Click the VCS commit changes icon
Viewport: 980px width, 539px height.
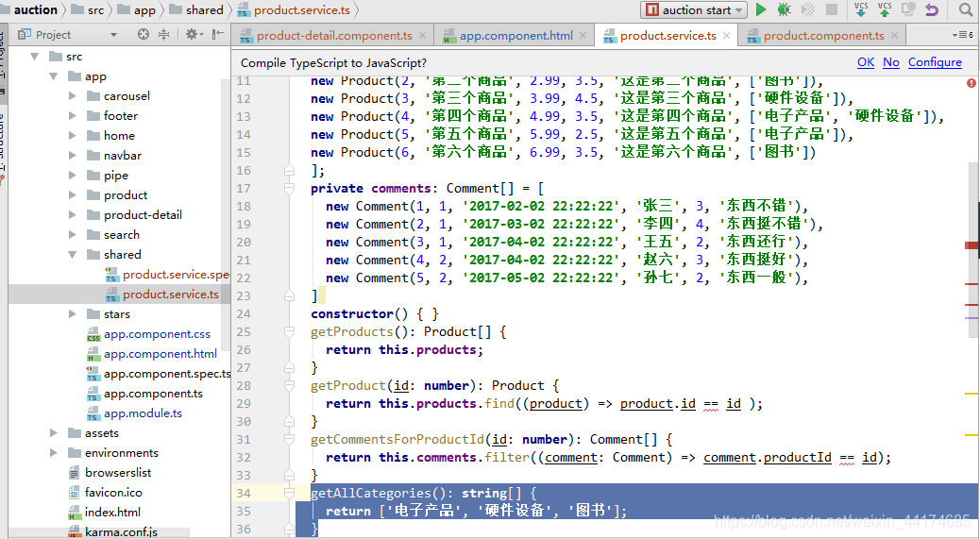[885, 9]
